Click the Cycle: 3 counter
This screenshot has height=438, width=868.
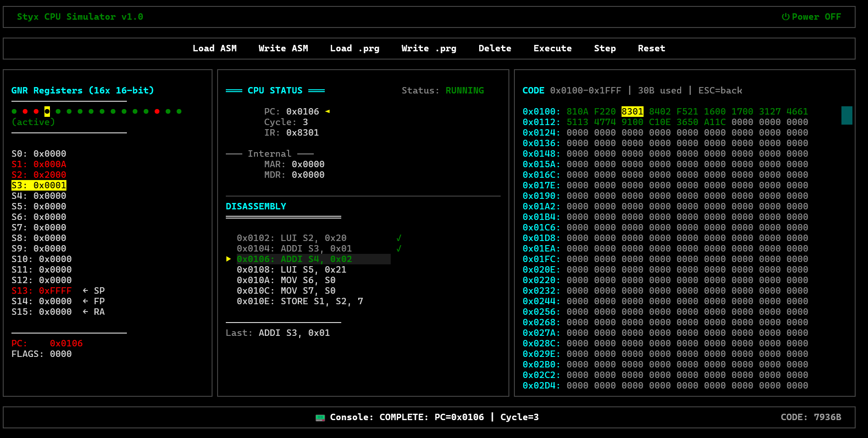[x=286, y=122]
